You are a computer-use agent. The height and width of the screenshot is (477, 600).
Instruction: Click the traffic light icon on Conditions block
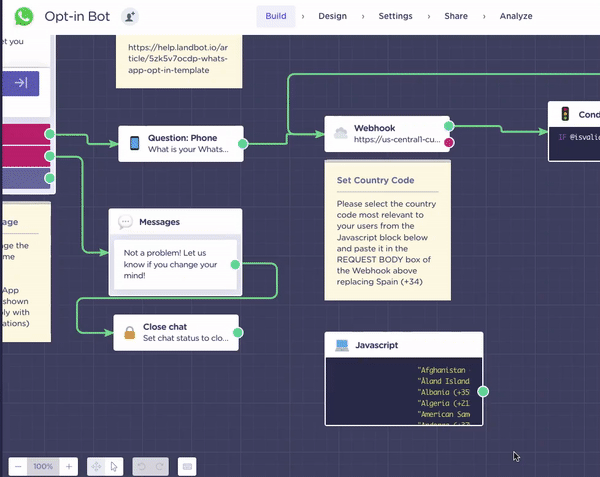point(565,114)
